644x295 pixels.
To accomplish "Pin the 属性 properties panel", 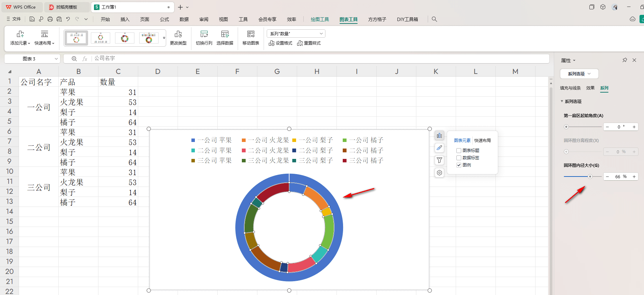I will [625, 60].
